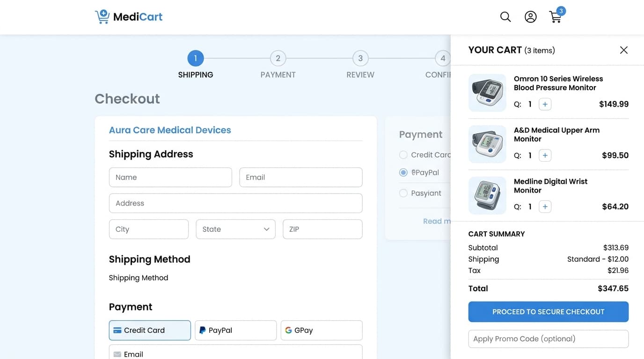Click the $149.99 price

[614, 104]
